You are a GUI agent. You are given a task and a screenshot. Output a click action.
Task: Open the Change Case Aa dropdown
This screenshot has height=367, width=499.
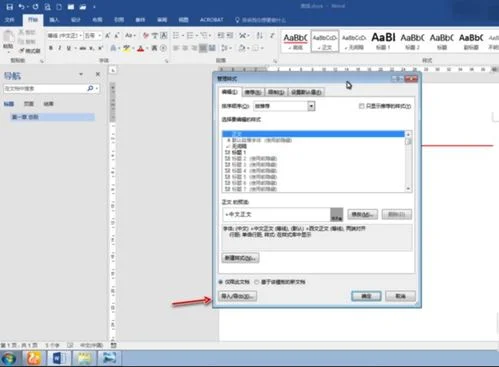130,35
